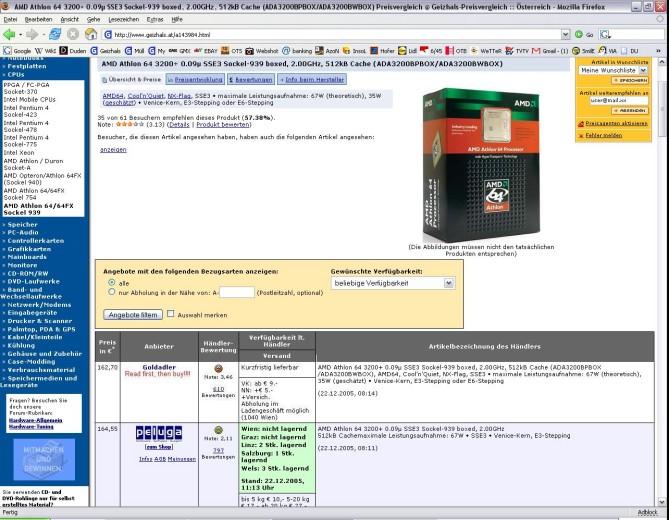Open the 'beliebige Verfügbarkeit' dropdown

point(393,283)
